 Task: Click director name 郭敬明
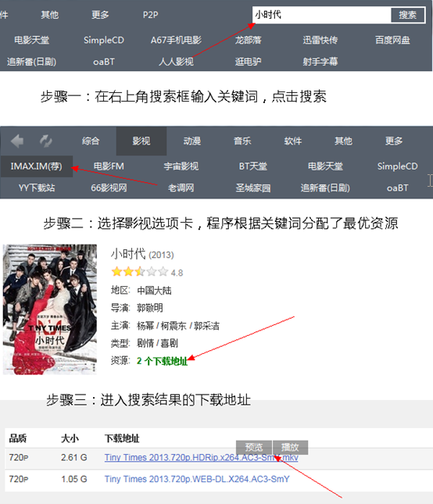click(x=150, y=308)
